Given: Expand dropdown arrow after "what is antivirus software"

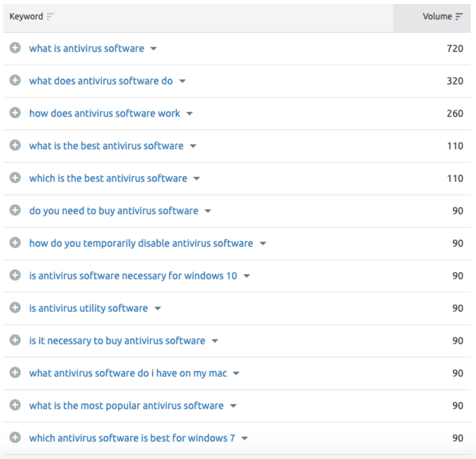Looking at the screenshot, I should click(153, 49).
